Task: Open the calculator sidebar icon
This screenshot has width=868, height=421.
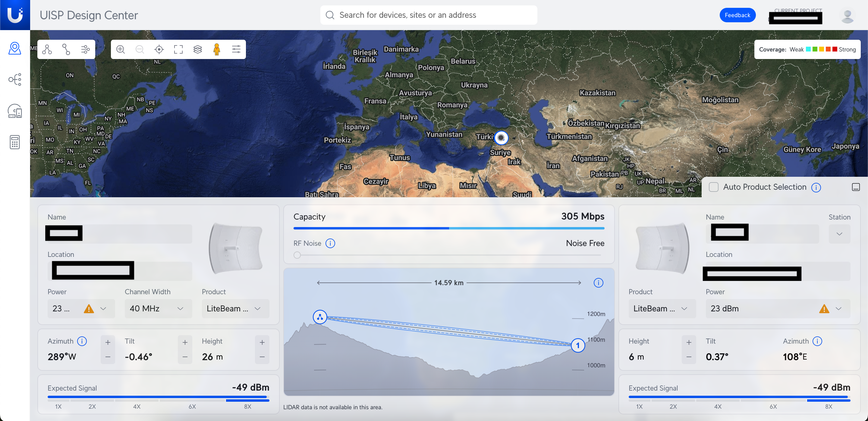Action: [15, 142]
